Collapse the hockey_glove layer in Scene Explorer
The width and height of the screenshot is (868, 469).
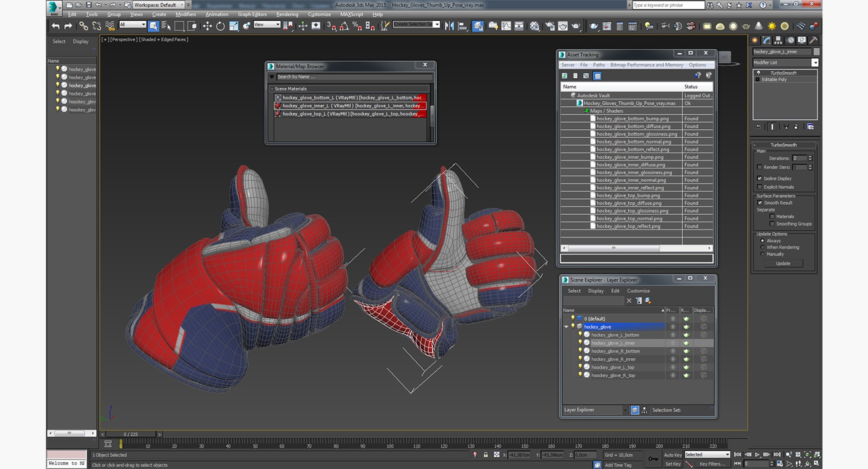[x=566, y=327]
